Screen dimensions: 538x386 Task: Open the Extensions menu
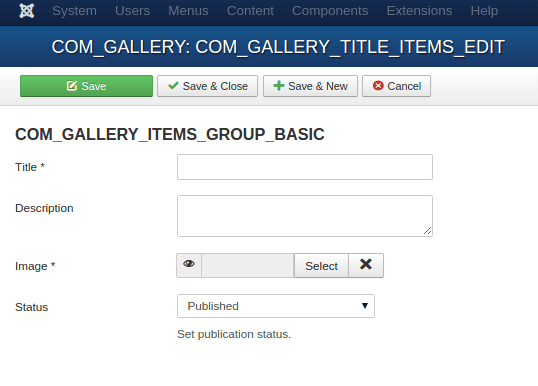click(x=420, y=11)
